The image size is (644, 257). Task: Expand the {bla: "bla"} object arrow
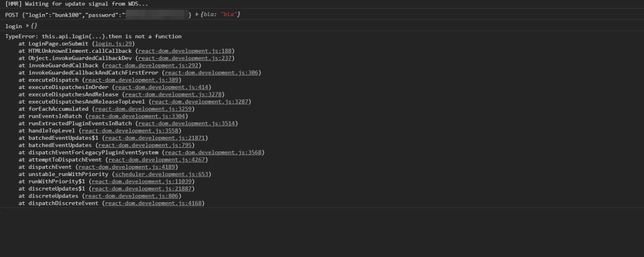coord(197,15)
